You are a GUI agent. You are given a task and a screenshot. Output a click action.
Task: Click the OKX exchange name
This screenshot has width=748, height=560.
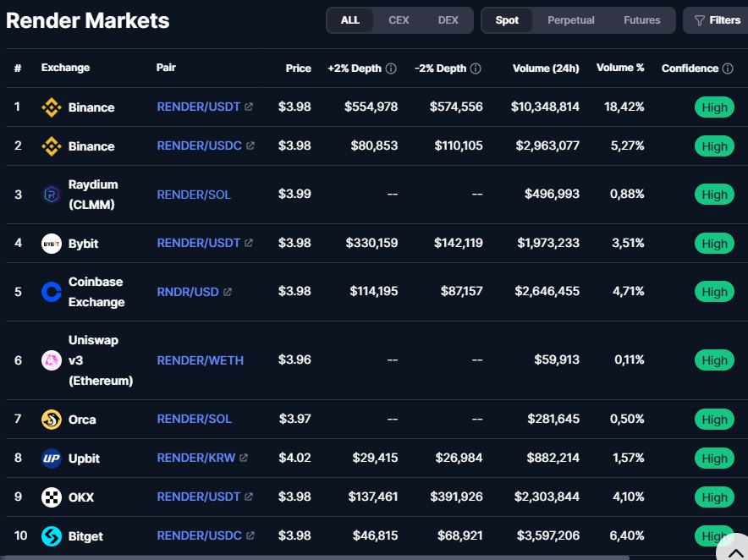pos(81,497)
